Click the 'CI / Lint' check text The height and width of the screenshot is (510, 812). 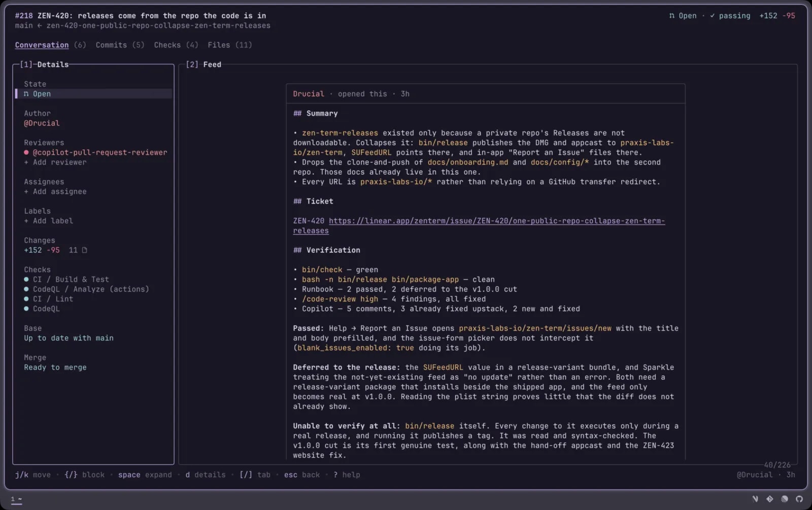pyautogui.click(x=53, y=299)
